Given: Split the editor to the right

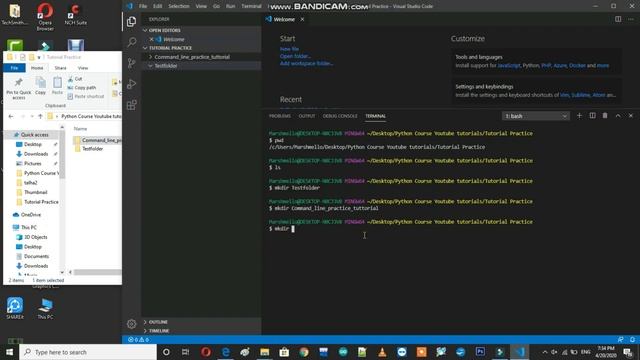Looking at the screenshot, I should tap(618, 19).
